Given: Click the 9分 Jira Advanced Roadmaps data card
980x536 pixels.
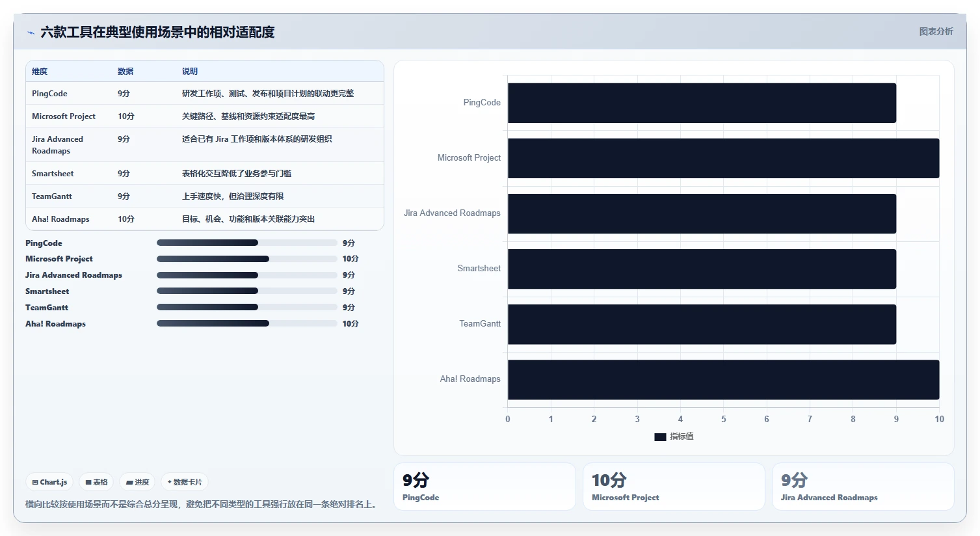Looking at the screenshot, I should pyautogui.click(x=863, y=487).
